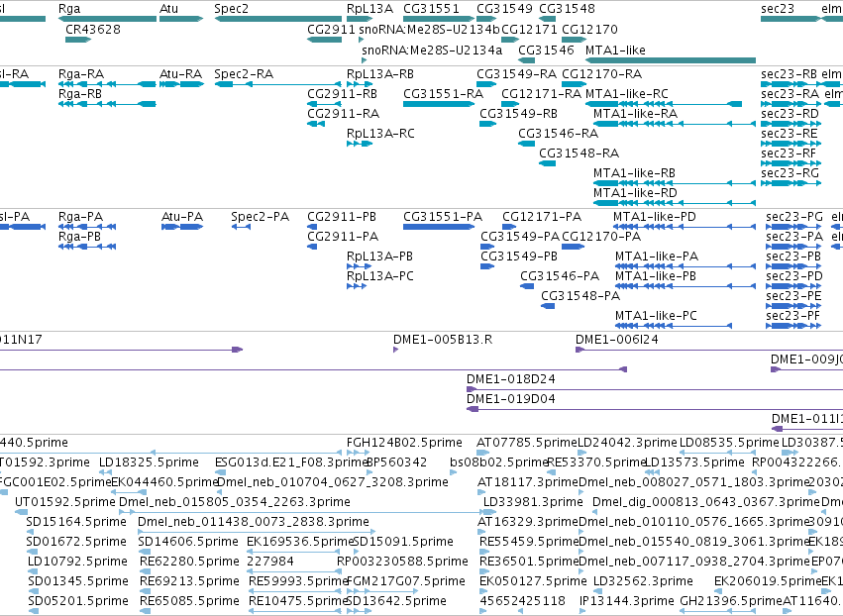The width and height of the screenshot is (843, 616).
Task: Click transcript Atu-RA
Action: pos(181,84)
